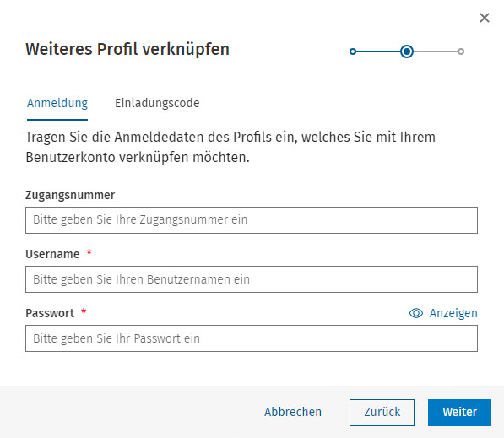Viewport: 504px width, 438px height.
Task: Go back with the Zurück button
Action: pos(382,413)
